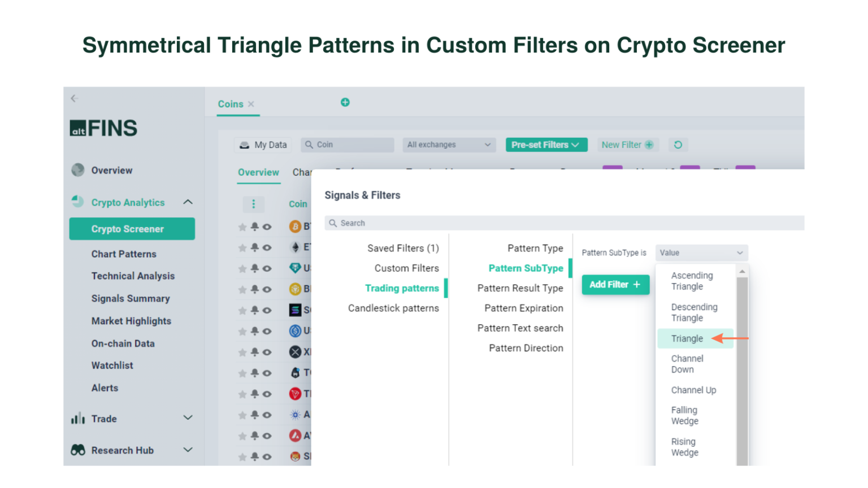Open the Pre-set Filters dropdown

[546, 145]
